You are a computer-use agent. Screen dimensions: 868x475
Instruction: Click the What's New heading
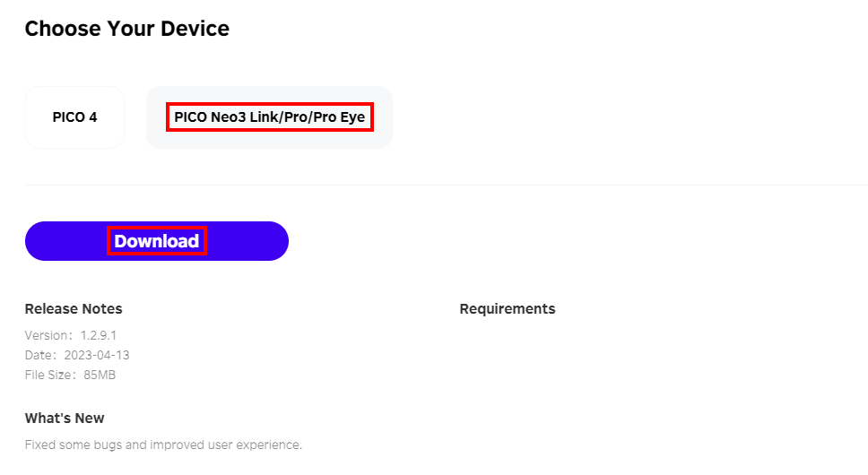click(x=65, y=419)
